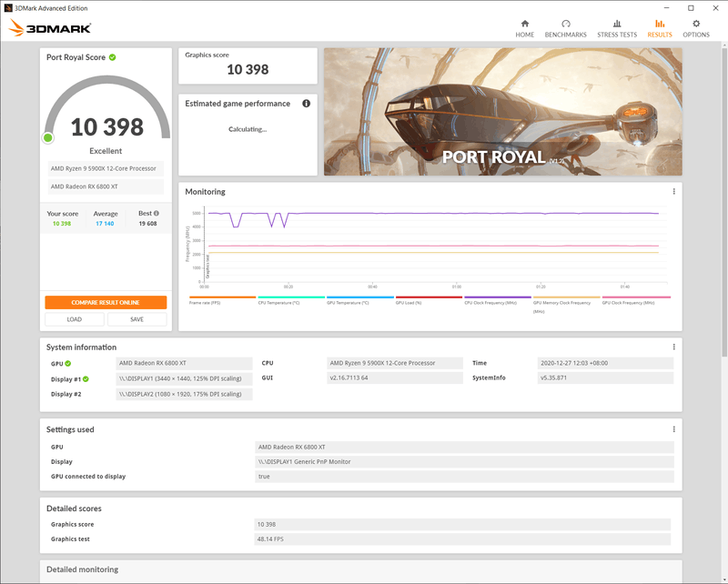Select GPU connected to display value true
The width and height of the screenshot is (728, 584).
464,477
